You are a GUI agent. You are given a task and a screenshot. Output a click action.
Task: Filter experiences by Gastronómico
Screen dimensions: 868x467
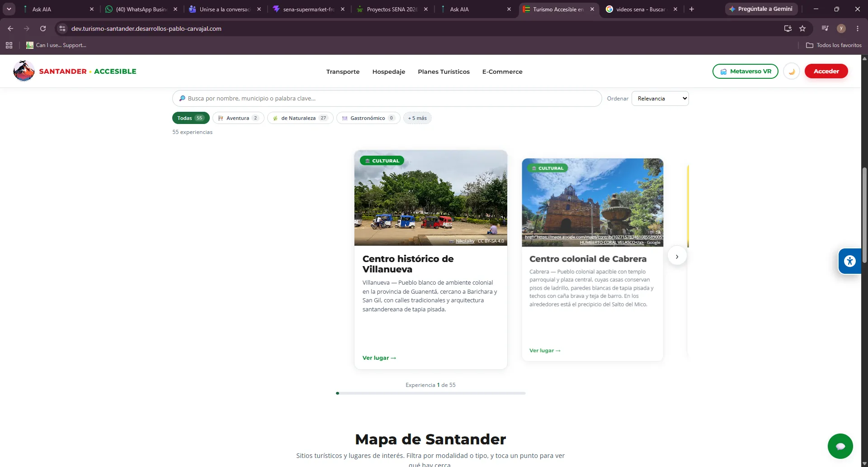click(368, 118)
